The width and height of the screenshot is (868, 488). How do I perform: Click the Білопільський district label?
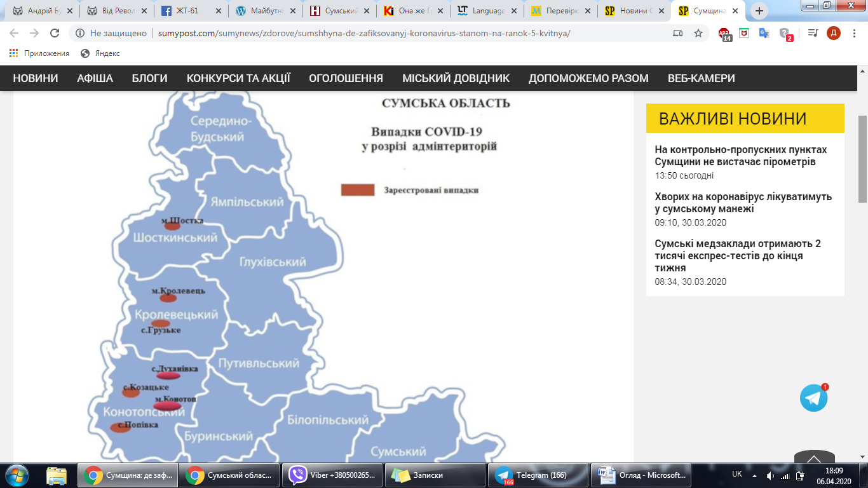(328, 420)
